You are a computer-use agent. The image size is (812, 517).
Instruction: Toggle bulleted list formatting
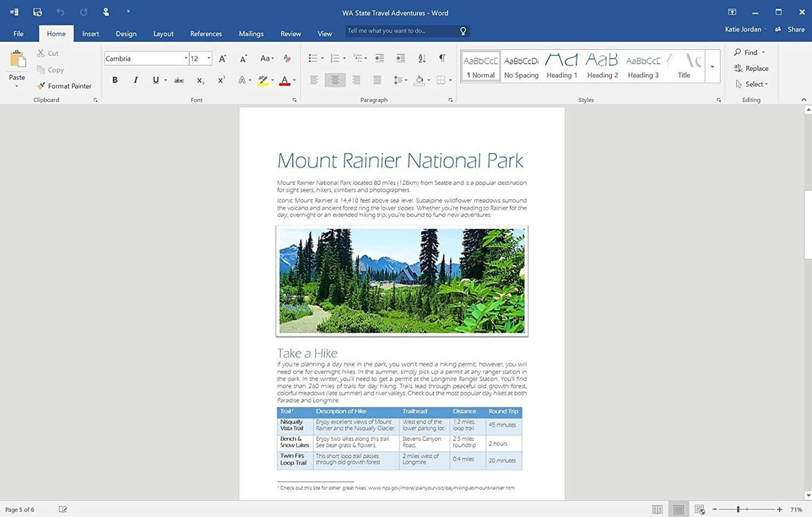(313, 58)
